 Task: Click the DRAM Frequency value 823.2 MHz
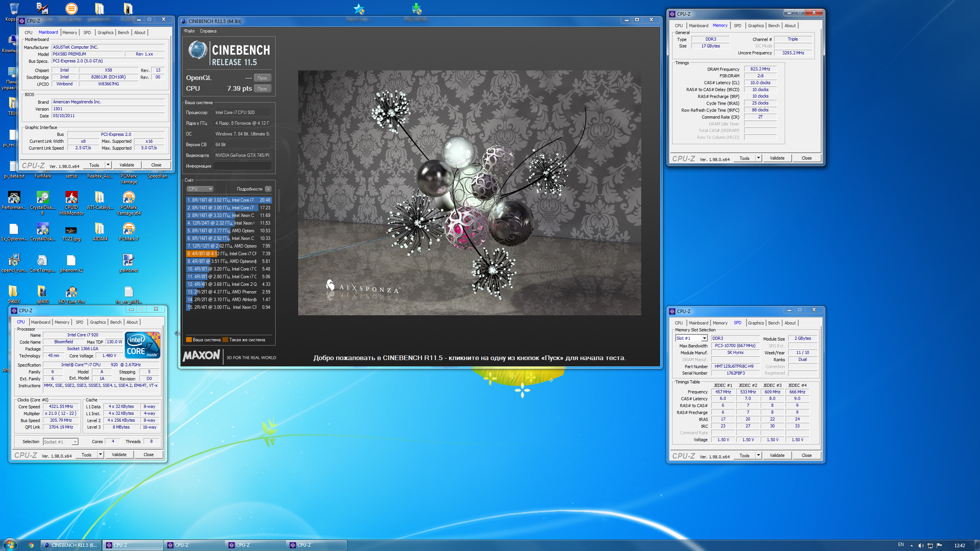[760, 69]
